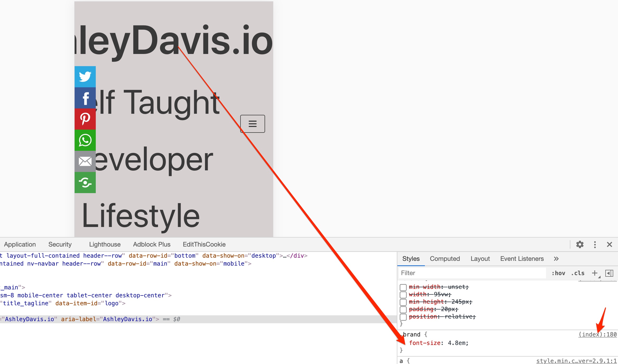Screen dimensions: 618x364
Task: Toggle the computed styles sidebar icon
Action: point(609,273)
